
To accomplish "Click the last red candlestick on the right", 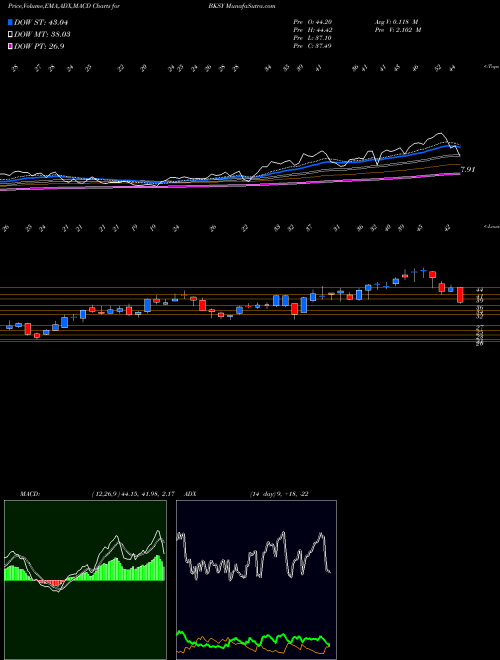I will (x=460, y=295).
